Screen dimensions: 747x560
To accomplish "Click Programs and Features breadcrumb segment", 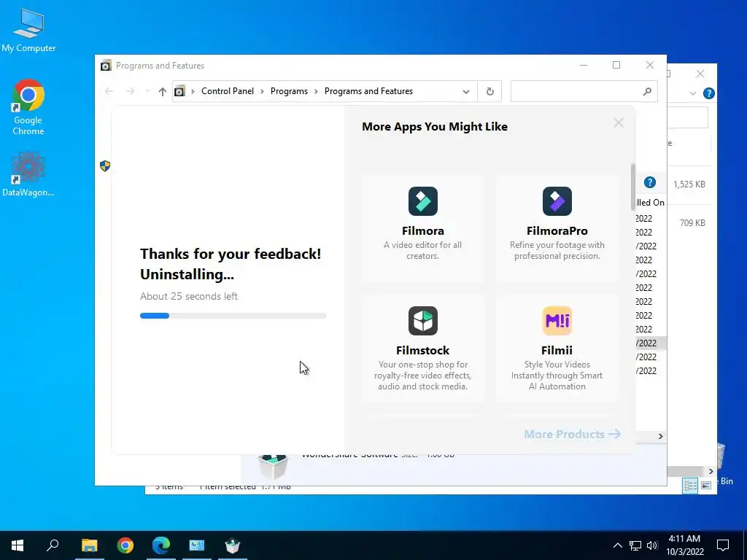I will click(x=368, y=91).
